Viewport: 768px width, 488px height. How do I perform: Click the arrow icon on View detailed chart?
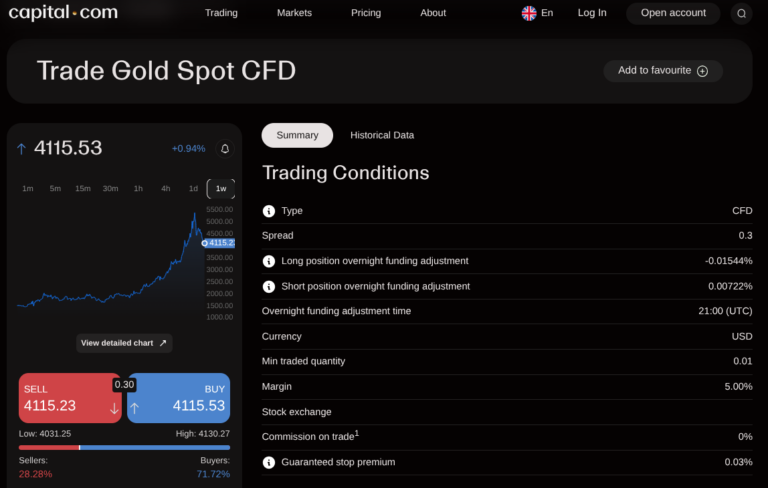[163, 343]
